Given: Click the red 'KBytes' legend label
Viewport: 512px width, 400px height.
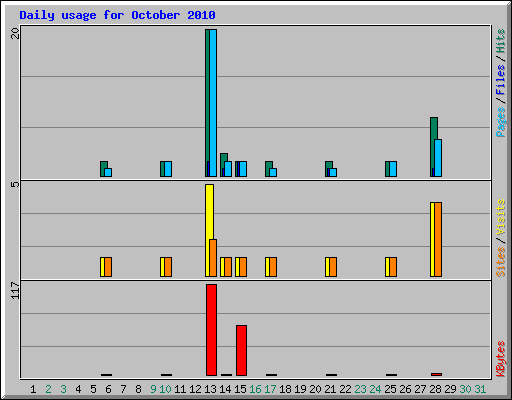Looking at the screenshot, I should point(501,359).
